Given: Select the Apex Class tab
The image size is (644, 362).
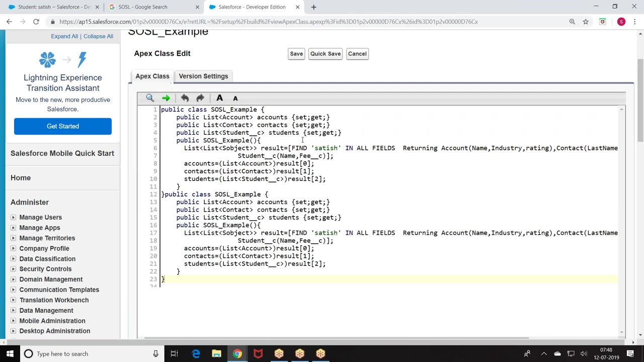Looking at the screenshot, I should coord(152,76).
